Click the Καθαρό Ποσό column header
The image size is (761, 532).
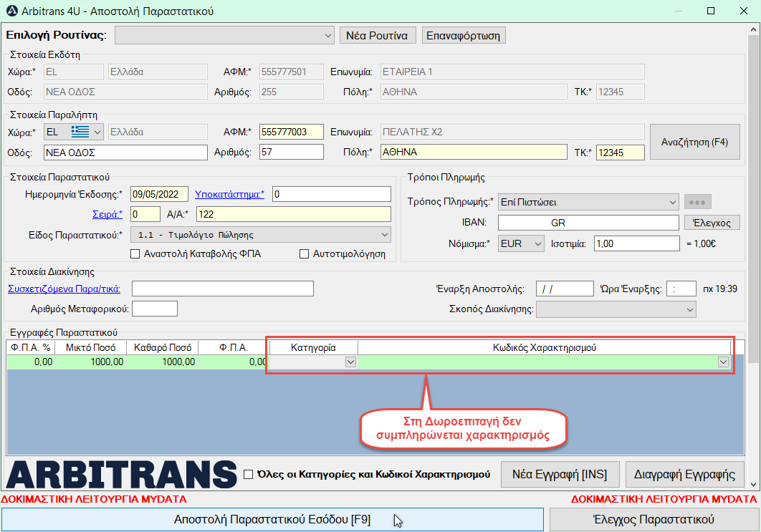163,347
